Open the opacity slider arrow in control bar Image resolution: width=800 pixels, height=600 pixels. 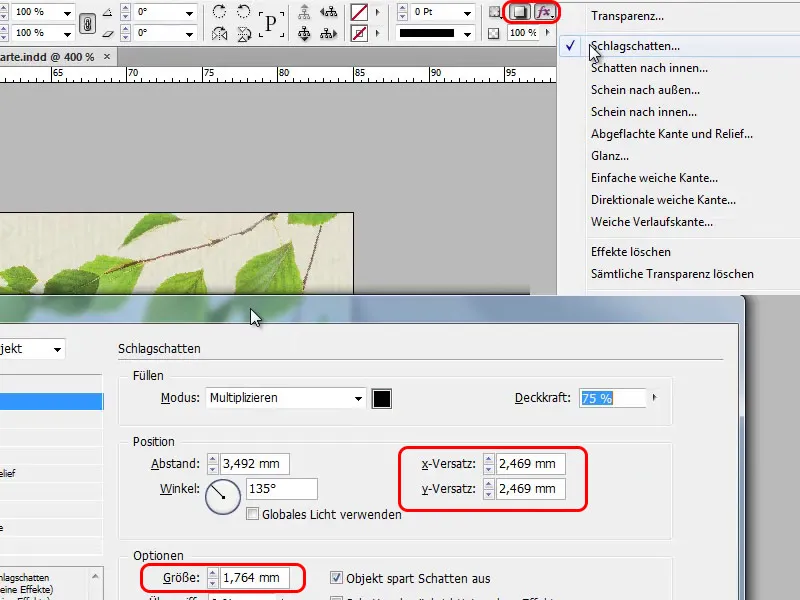pos(548,33)
